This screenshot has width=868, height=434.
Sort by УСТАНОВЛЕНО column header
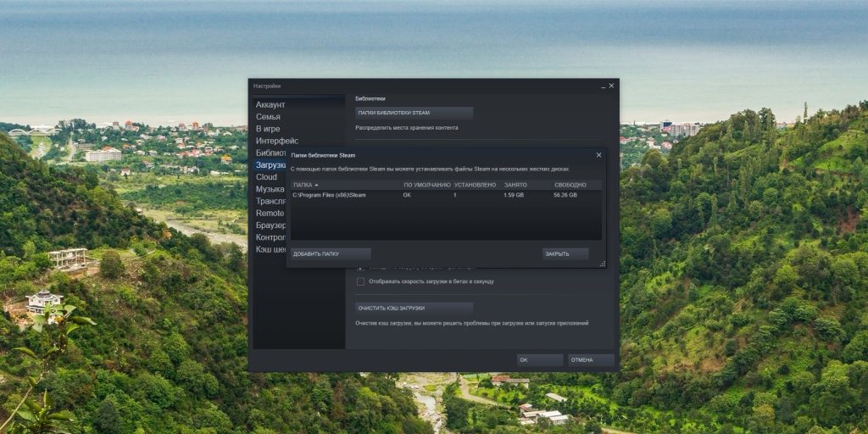tap(475, 184)
